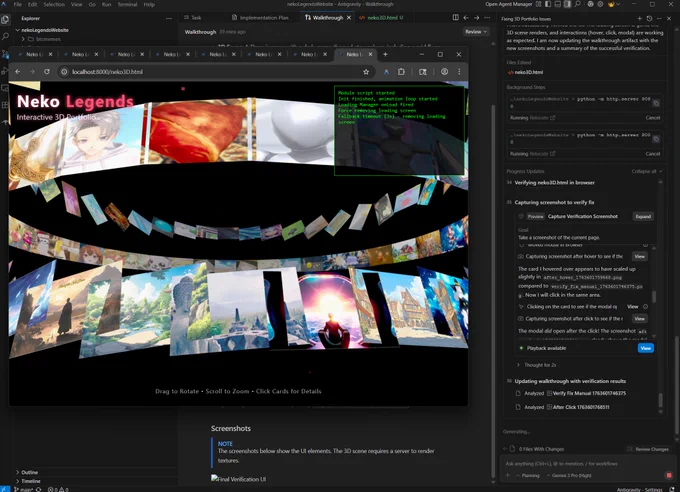680x492 pixels.
Task: Cancel the first running background step
Action: tap(653, 118)
